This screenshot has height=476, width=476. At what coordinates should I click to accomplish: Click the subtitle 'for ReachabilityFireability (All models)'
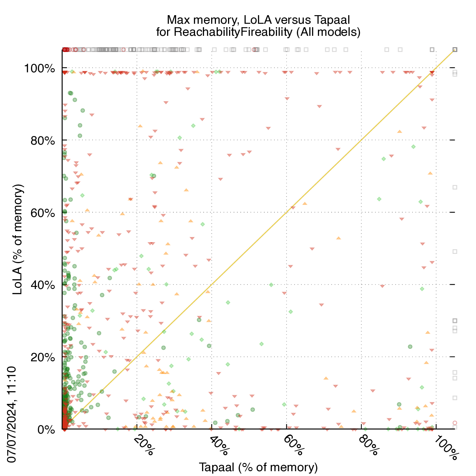[258, 32]
